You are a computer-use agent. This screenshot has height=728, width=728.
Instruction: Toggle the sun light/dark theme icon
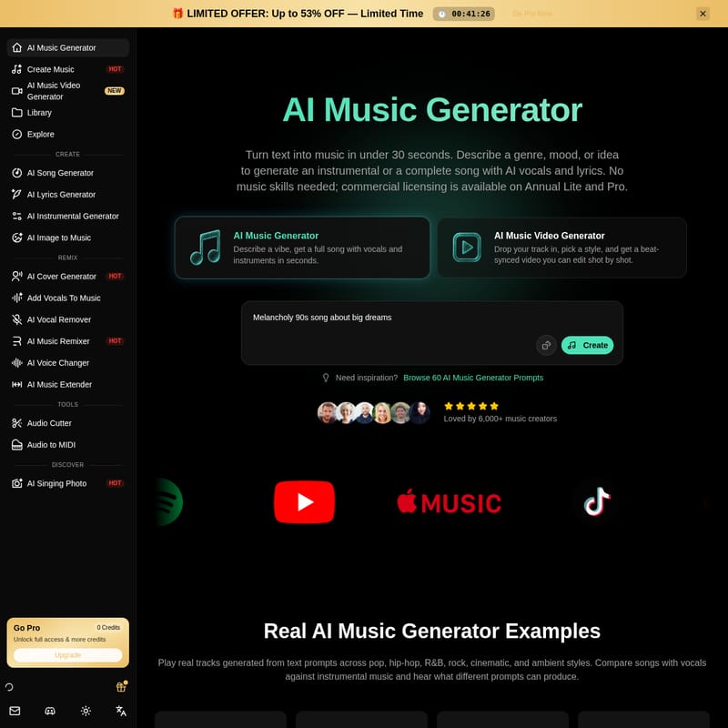[86, 711]
